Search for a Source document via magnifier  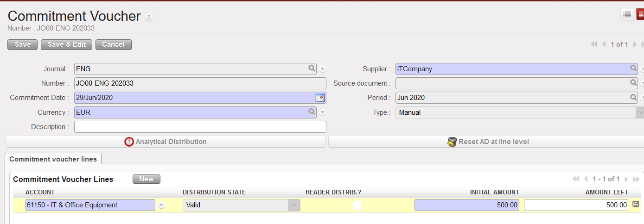633,83
